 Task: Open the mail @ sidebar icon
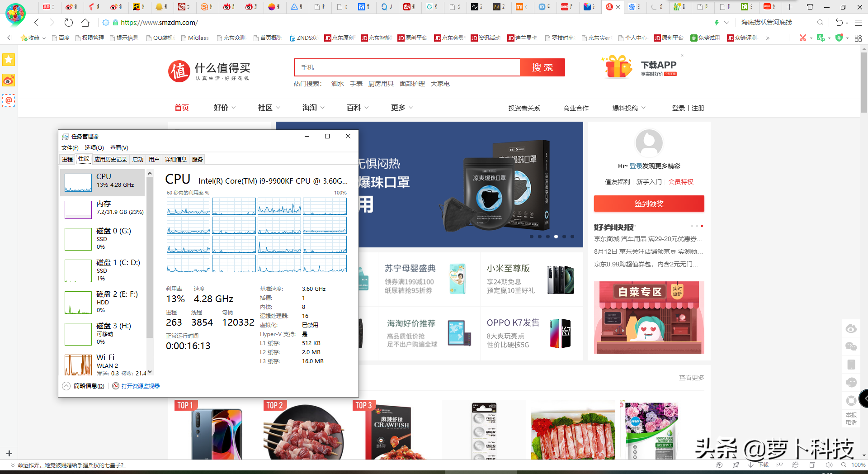click(9, 100)
